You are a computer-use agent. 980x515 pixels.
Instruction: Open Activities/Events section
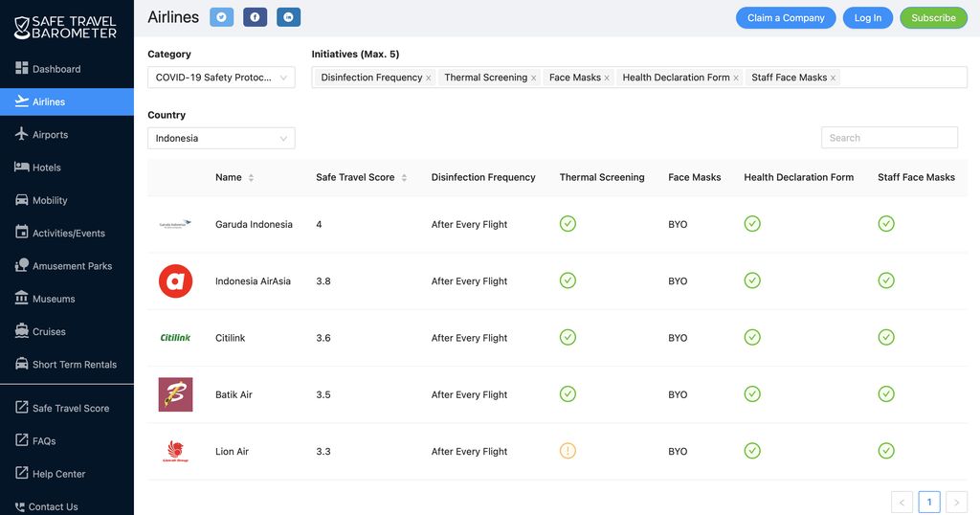coord(67,234)
